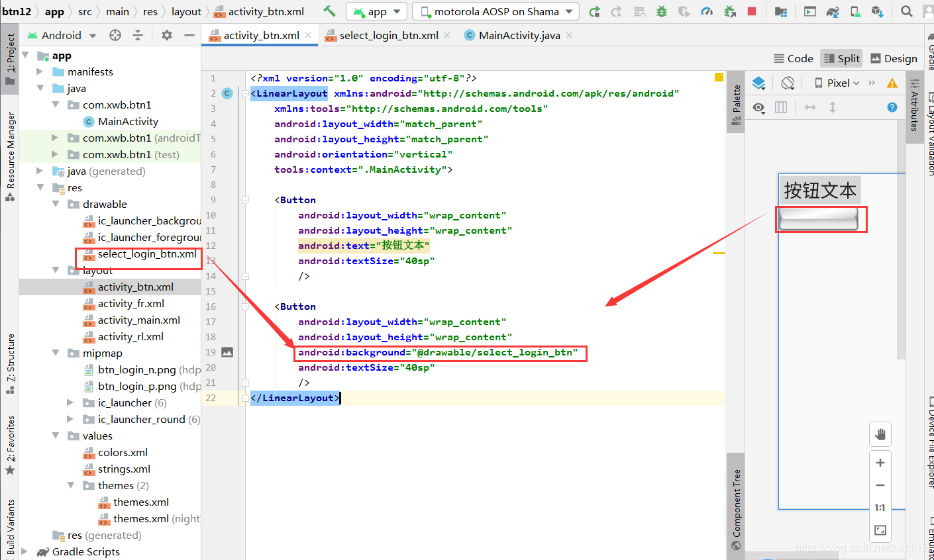Click Sync Project with Gradle Files icon

coord(833,11)
